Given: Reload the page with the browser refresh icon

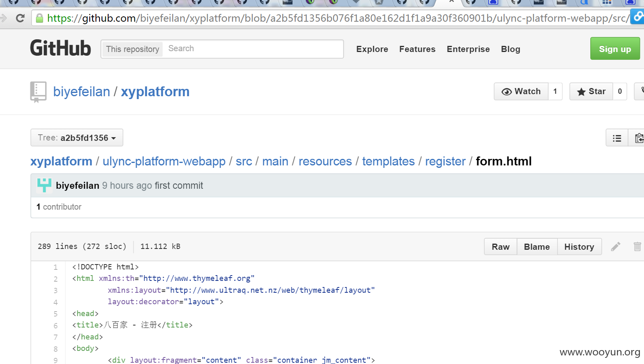Looking at the screenshot, I should pyautogui.click(x=20, y=18).
